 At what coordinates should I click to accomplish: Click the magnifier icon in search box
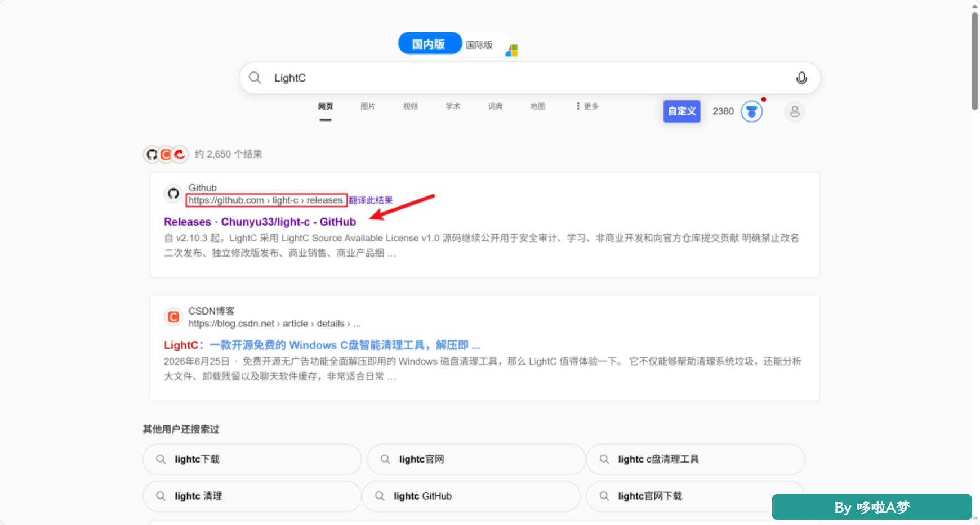255,78
